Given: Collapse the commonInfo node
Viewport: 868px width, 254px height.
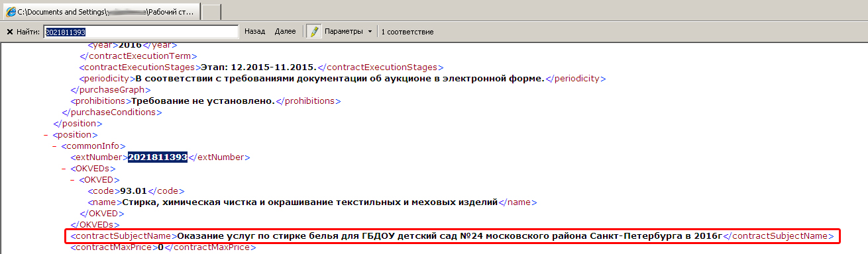Looking at the screenshot, I should pos(54,146).
